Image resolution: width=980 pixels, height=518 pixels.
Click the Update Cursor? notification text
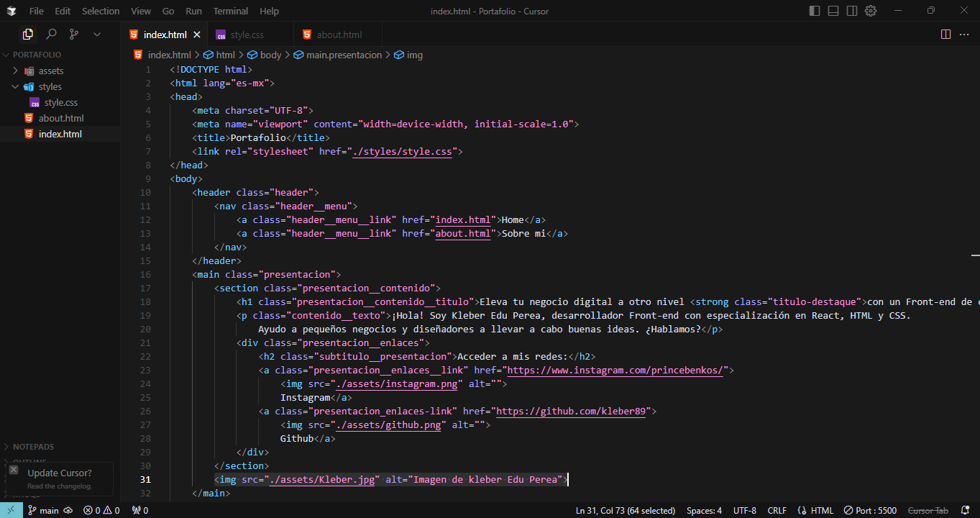point(60,473)
